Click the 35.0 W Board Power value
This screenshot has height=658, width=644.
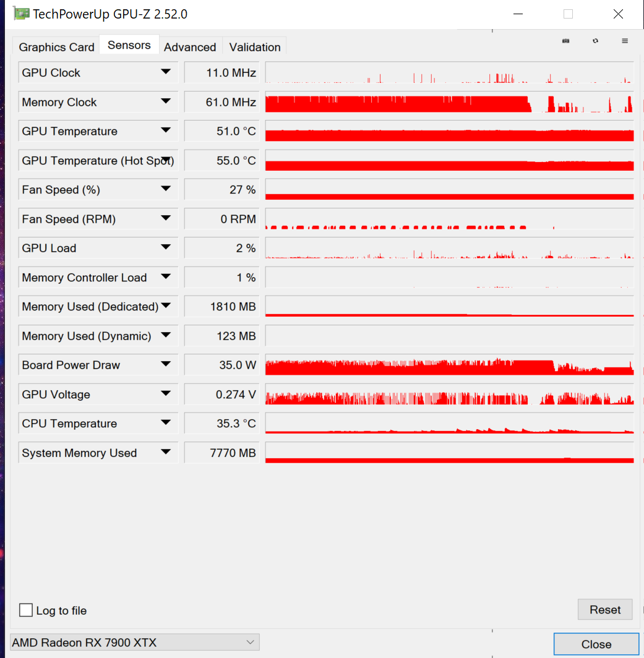221,365
